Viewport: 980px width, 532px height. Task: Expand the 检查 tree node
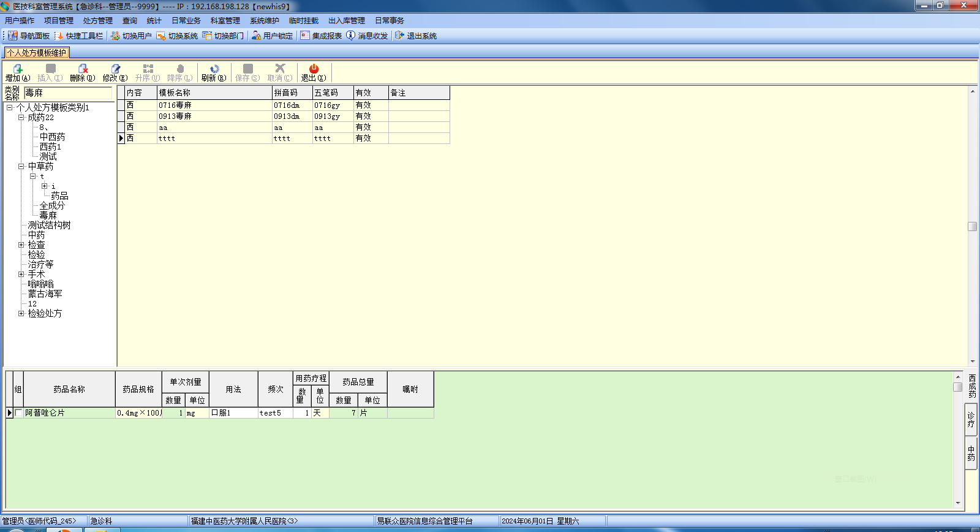[21, 245]
